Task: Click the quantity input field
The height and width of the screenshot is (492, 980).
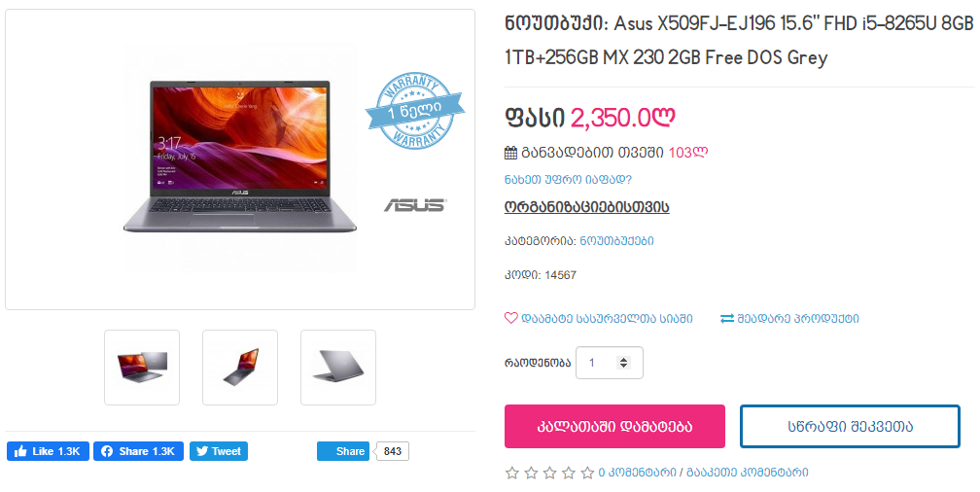Action: (610, 363)
